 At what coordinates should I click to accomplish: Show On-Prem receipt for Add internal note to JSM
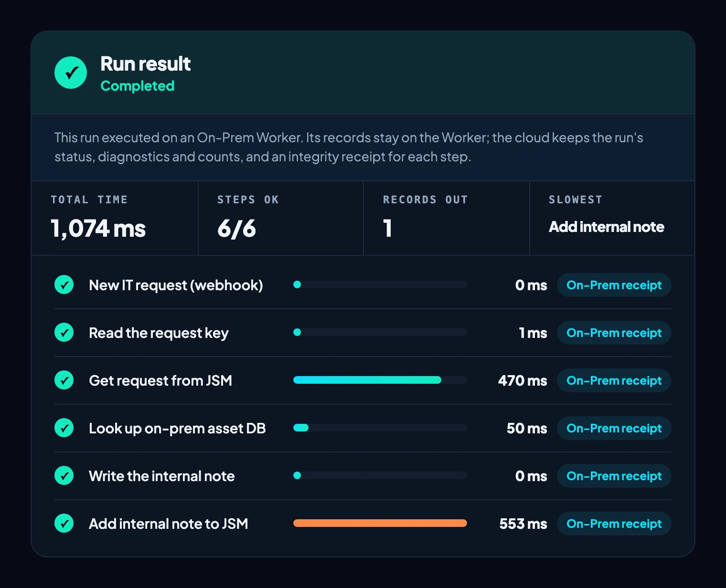click(614, 524)
